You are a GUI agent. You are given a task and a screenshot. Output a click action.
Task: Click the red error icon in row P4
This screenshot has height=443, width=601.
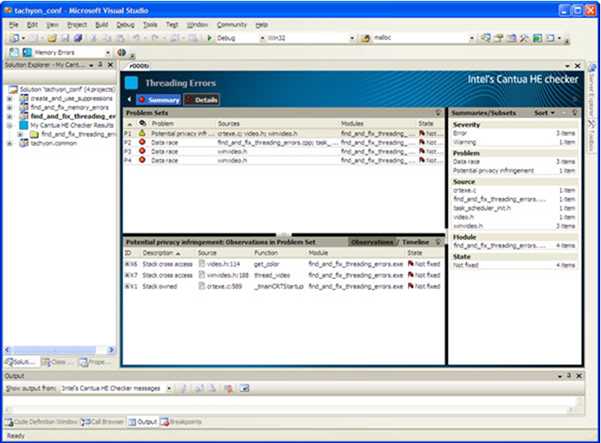(142, 160)
